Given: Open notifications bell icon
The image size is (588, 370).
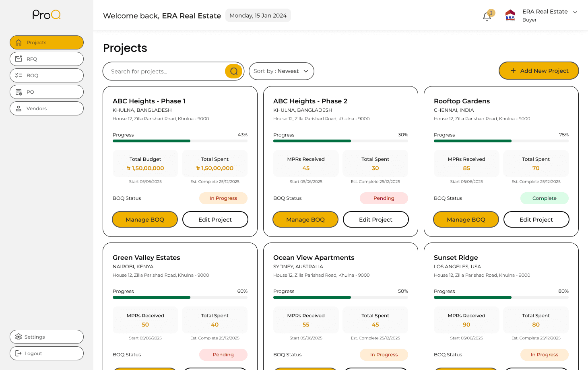Looking at the screenshot, I should click(487, 16).
